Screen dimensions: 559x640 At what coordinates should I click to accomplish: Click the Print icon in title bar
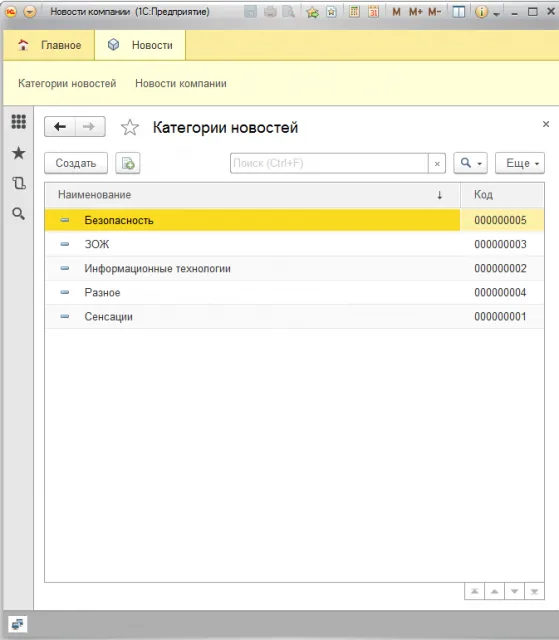click(x=270, y=12)
